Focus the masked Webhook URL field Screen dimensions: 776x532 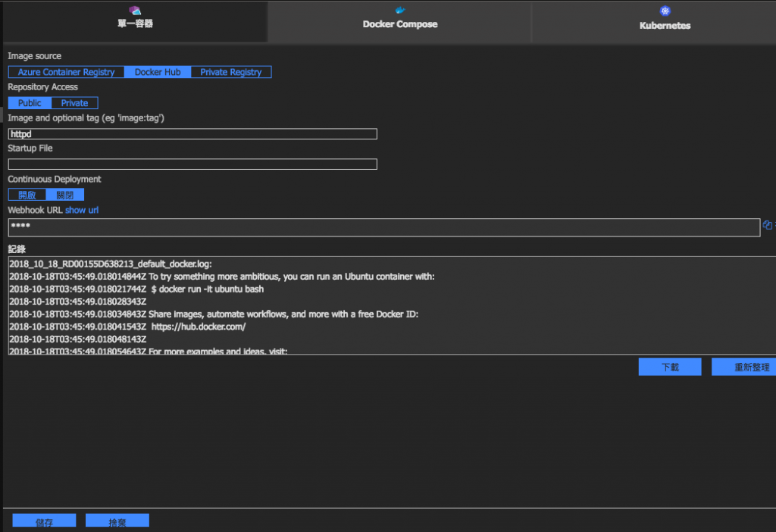pos(384,227)
